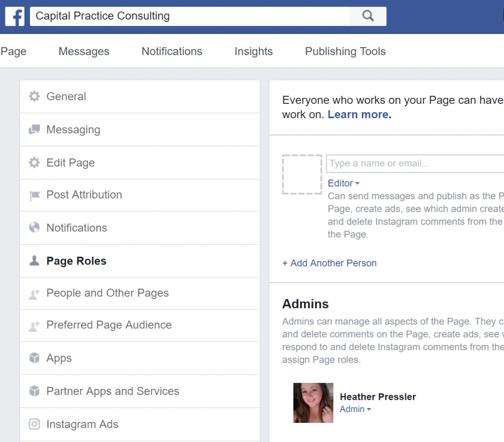Open the Admin role dropdown for Heather Pressler
The width and height of the screenshot is (504, 442).
[x=355, y=409]
